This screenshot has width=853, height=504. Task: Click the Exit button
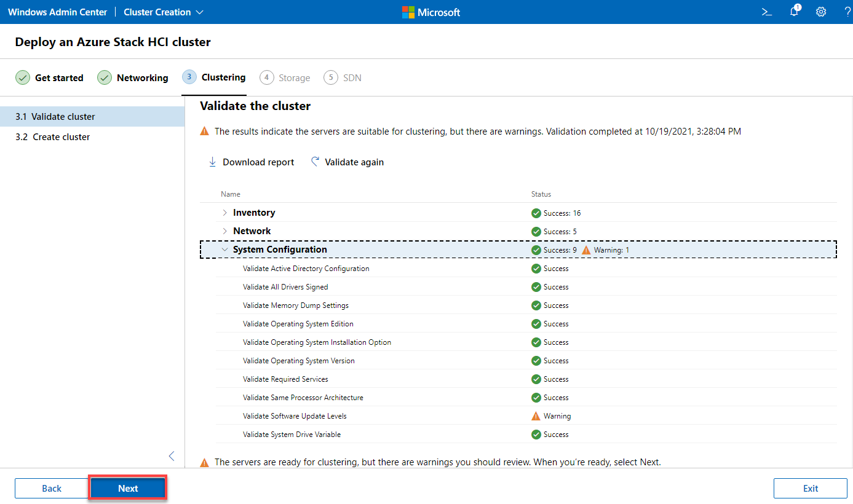pyautogui.click(x=811, y=488)
